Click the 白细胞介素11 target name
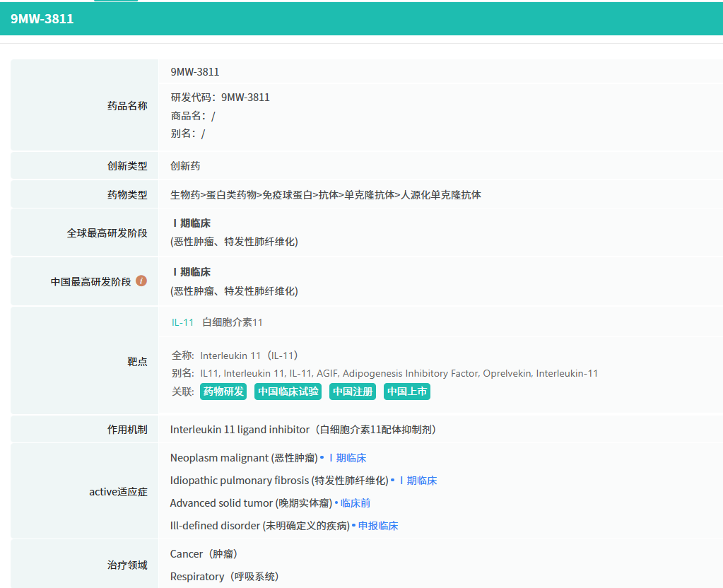723x588 pixels. [233, 322]
